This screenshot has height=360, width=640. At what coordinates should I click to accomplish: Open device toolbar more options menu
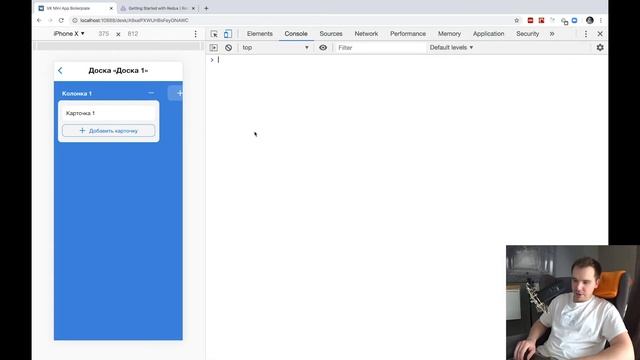point(196,34)
